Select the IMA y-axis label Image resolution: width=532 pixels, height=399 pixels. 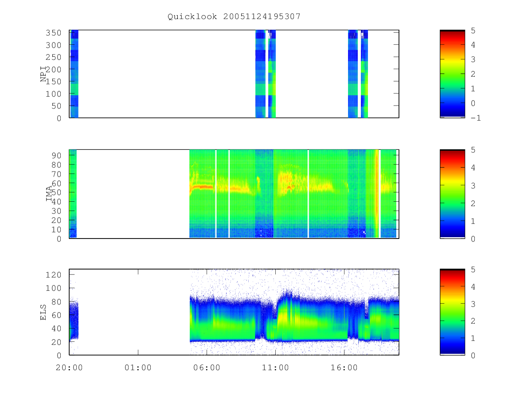50,194
